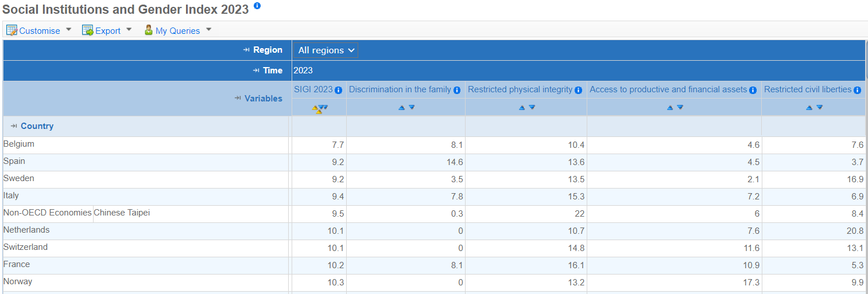Sort SIGI 2023 column descending
This screenshot has width=868, height=294.
click(324, 107)
